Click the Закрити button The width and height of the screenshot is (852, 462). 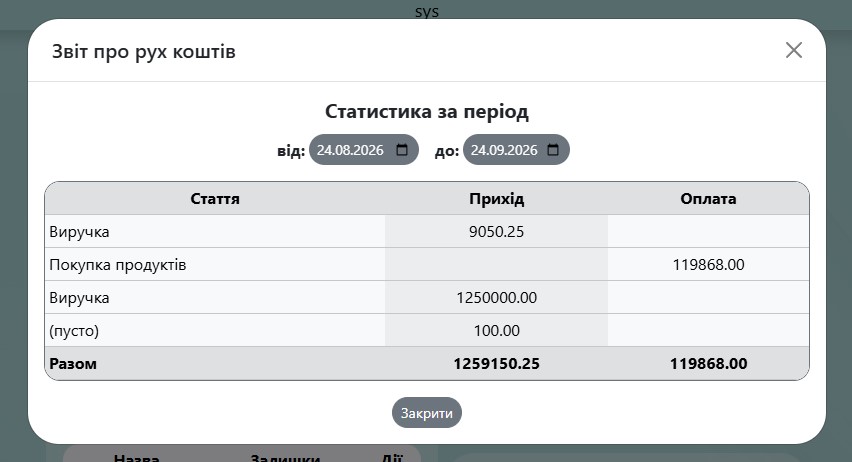click(x=427, y=413)
